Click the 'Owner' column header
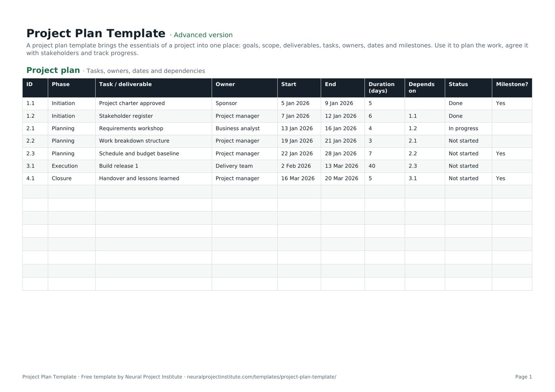This screenshot has width=555, height=392. coord(245,88)
